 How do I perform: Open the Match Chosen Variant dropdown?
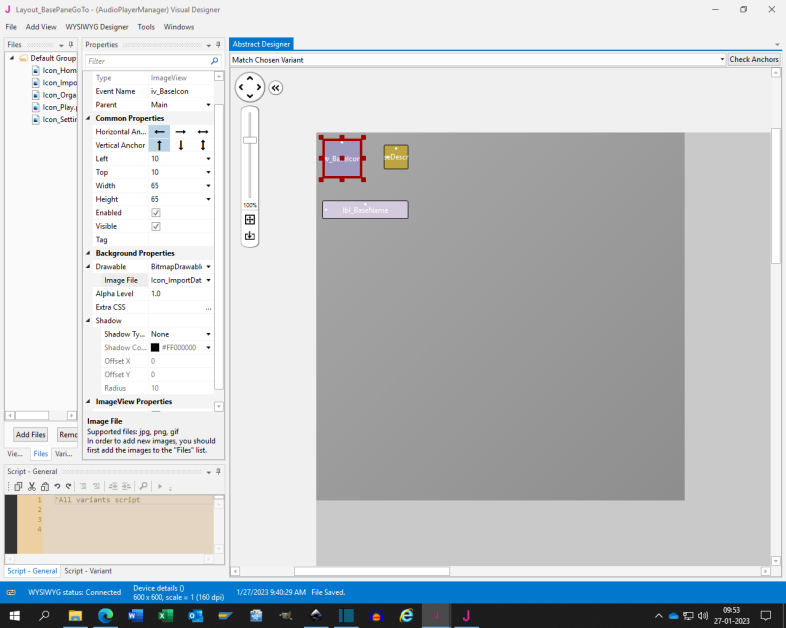[x=722, y=60]
